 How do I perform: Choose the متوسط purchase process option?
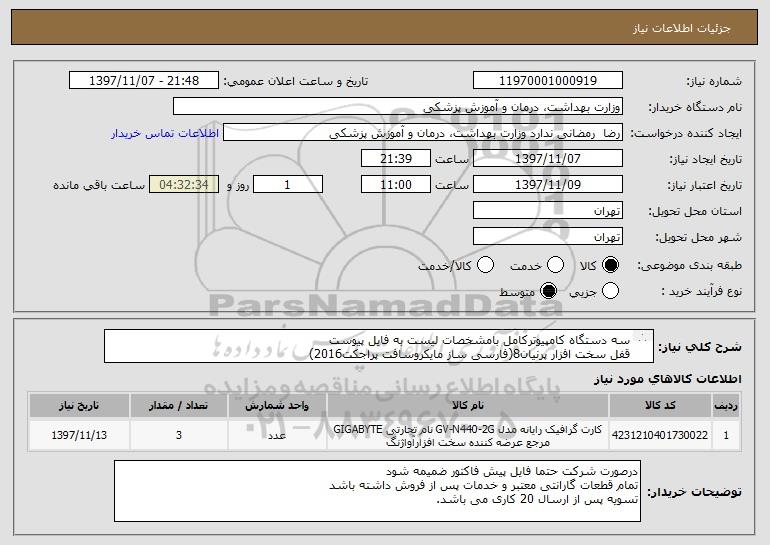[x=548, y=291]
